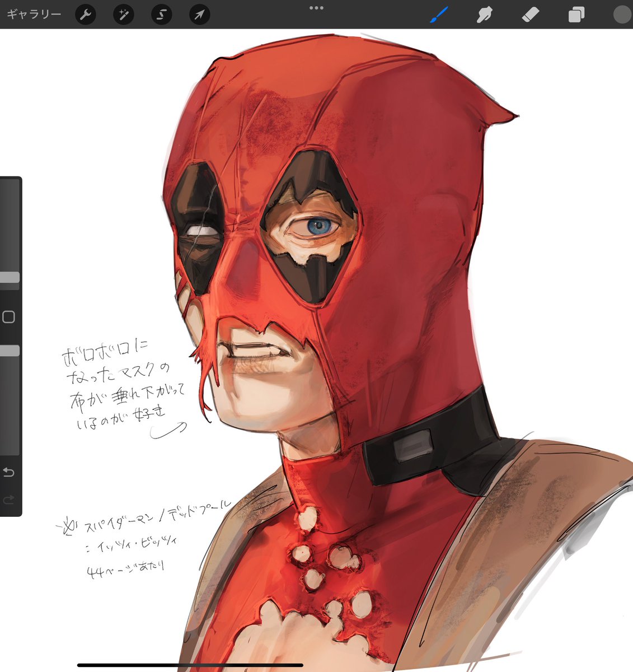Viewport: 633px width, 672px height.
Task: Adjust the brush size slider handle
Action: (x=10, y=277)
